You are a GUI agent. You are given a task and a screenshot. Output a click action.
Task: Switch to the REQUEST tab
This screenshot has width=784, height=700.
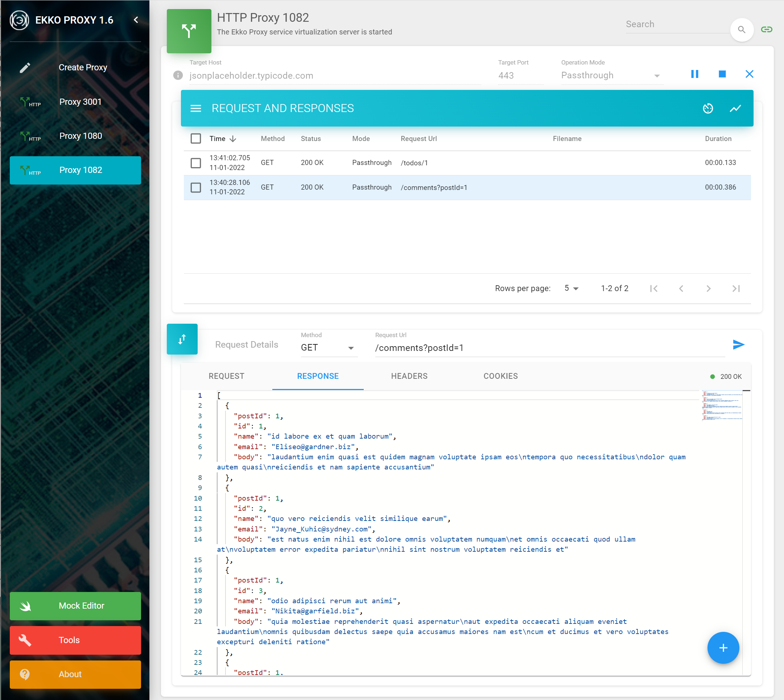point(226,376)
